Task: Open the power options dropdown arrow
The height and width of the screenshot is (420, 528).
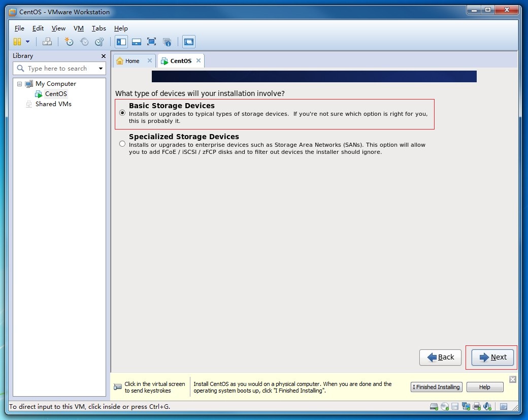Action: tap(27, 42)
